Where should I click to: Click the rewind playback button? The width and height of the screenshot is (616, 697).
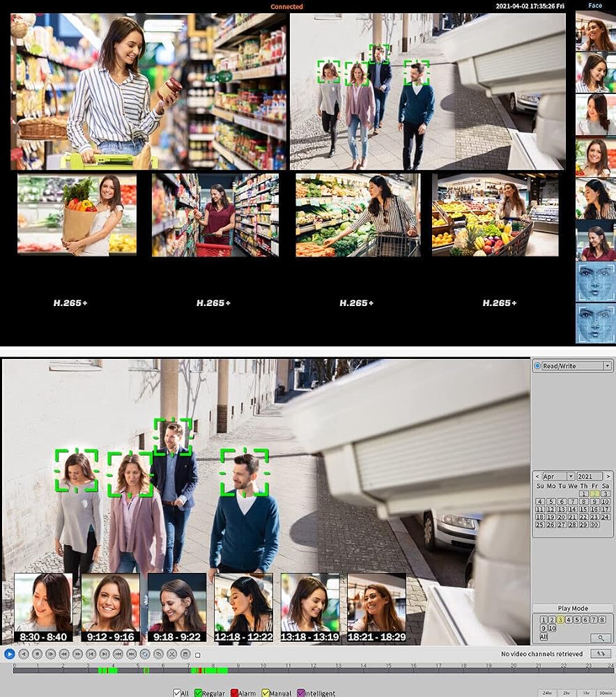[64, 654]
